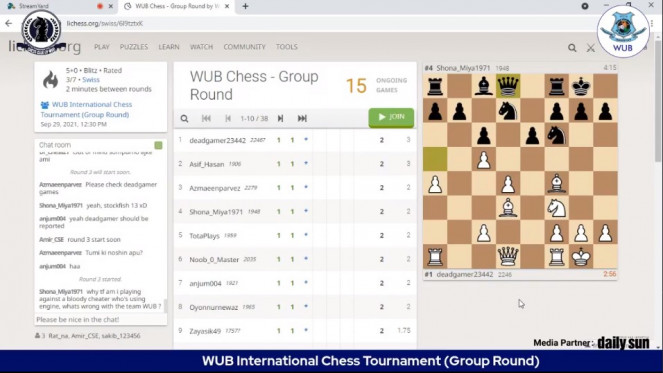Jump to last standings page
This screenshot has height=373, width=663.
302,118
